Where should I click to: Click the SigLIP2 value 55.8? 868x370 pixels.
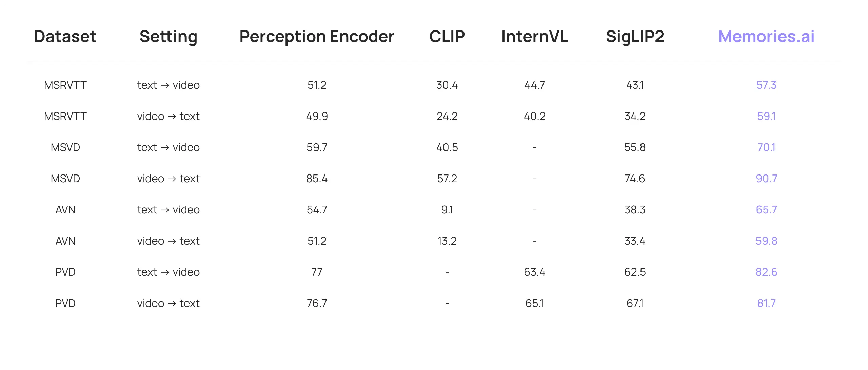tap(635, 147)
